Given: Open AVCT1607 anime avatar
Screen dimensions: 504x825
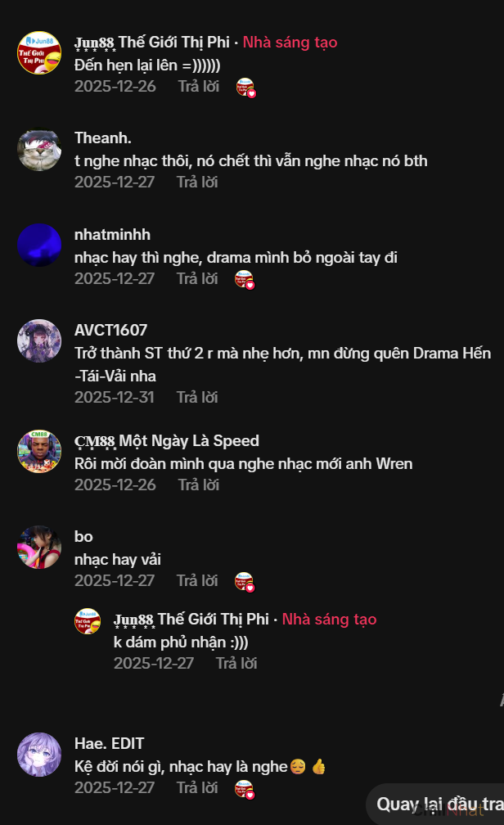Looking at the screenshot, I should (x=39, y=341).
